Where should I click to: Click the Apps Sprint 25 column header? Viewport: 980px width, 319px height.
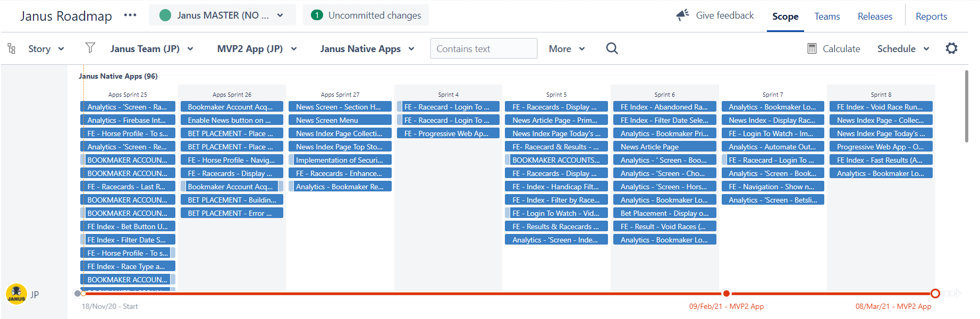pyautogui.click(x=128, y=95)
